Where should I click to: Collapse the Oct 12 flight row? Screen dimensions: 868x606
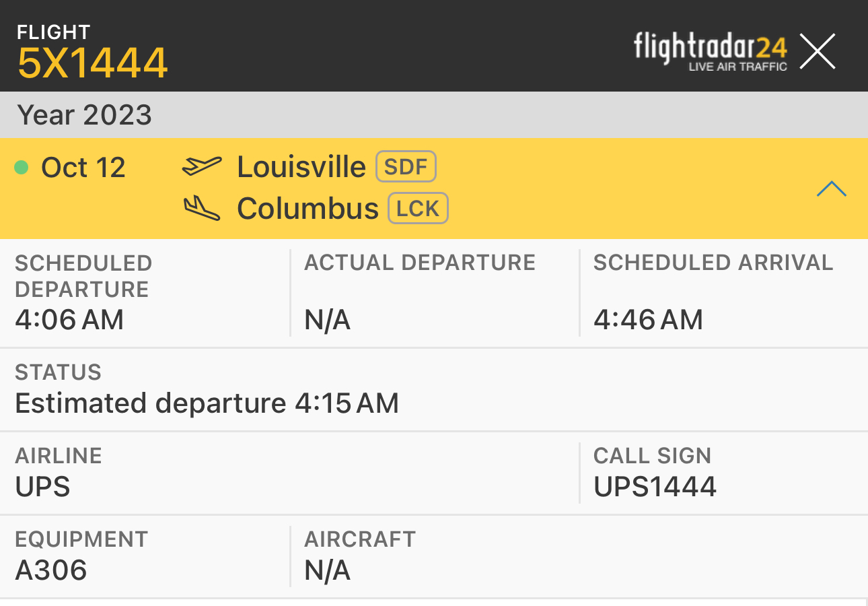(831, 189)
